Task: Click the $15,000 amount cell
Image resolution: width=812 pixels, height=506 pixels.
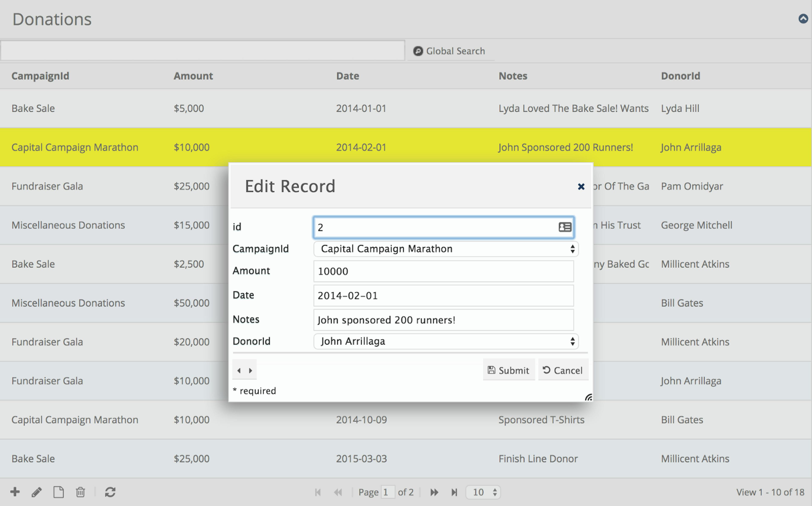Action: [192, 225]
